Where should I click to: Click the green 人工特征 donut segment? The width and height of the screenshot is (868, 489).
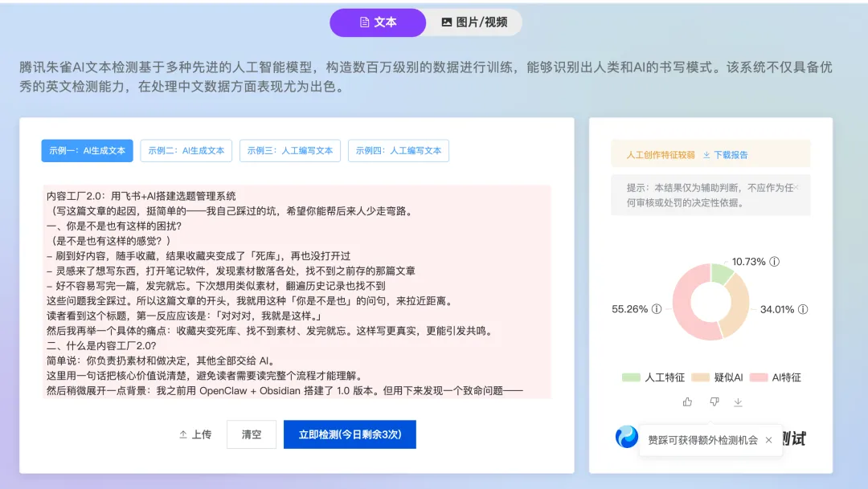click(721, 273)
